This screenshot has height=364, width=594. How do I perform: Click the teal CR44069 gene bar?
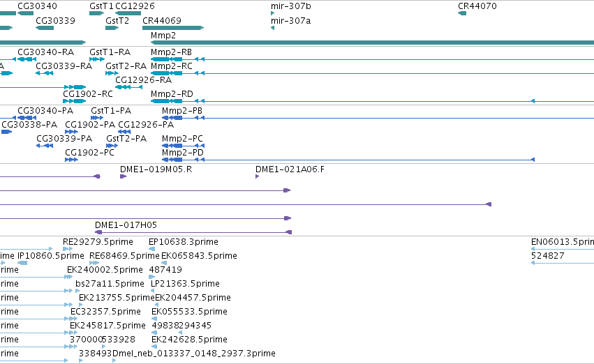coord(173,28)
